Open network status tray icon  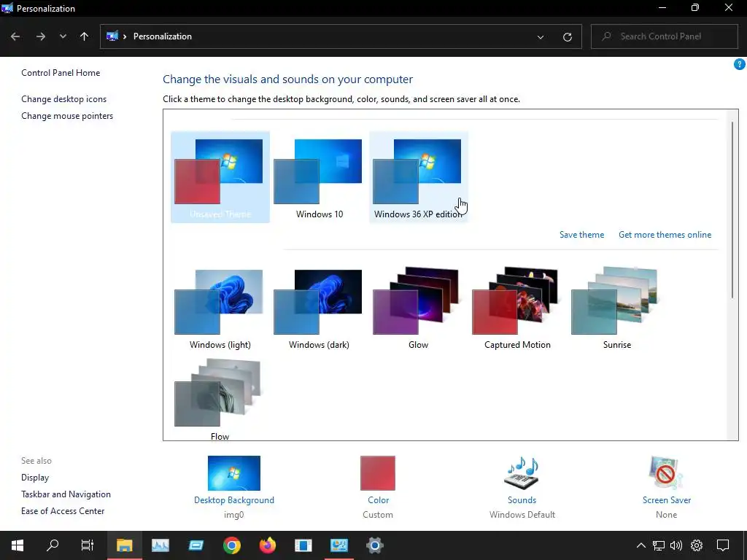[659, 545]
